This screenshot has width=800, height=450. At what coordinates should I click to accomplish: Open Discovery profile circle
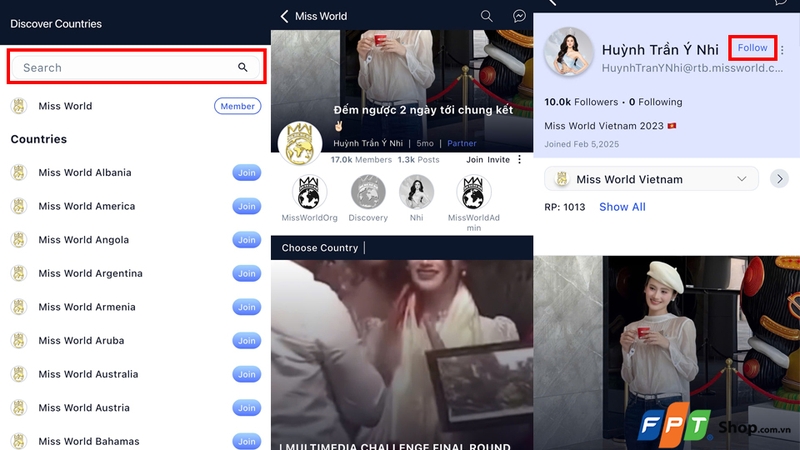coord(368,192)
